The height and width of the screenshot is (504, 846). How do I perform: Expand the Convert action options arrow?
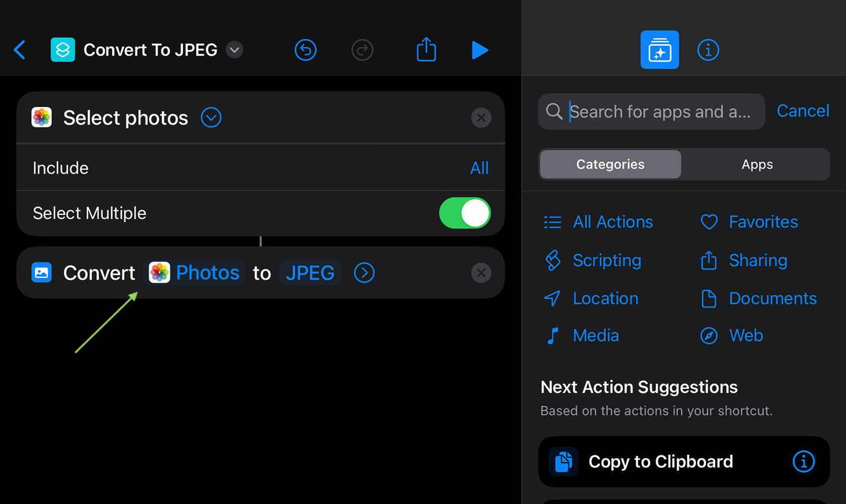(364, 273)
